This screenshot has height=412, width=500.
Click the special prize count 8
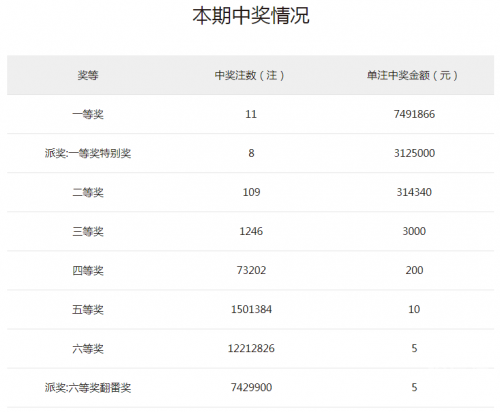[251, 153]
